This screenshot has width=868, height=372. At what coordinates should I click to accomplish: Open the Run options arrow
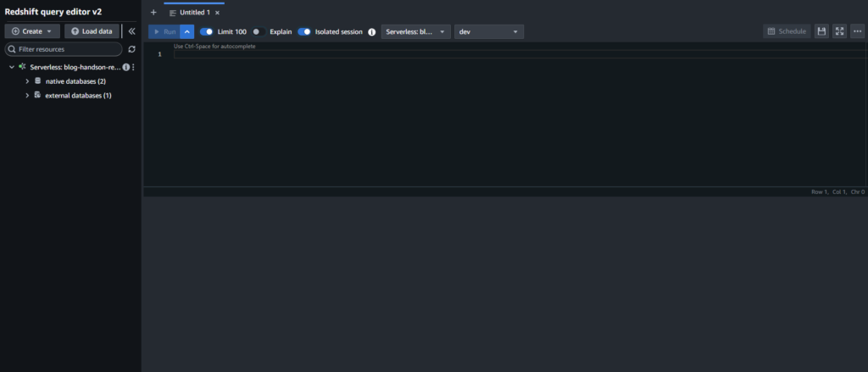[x=187, y=31]
